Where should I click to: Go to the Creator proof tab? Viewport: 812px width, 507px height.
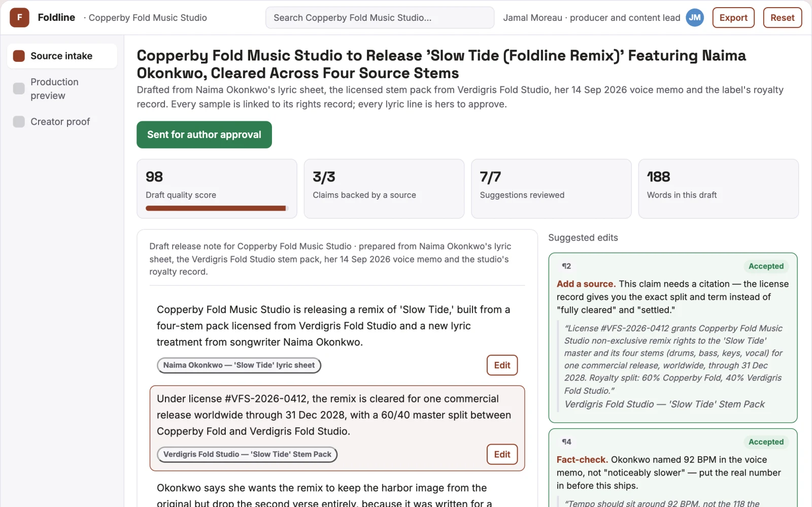[x=62, y=122]
